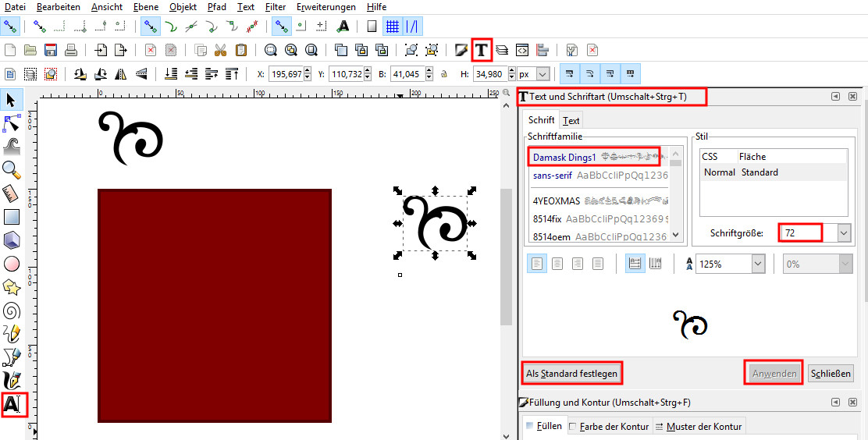868x440 pixels.
Task: Choose the Rectangle tool
Action: pyautogui.click(x=12, y=217)
